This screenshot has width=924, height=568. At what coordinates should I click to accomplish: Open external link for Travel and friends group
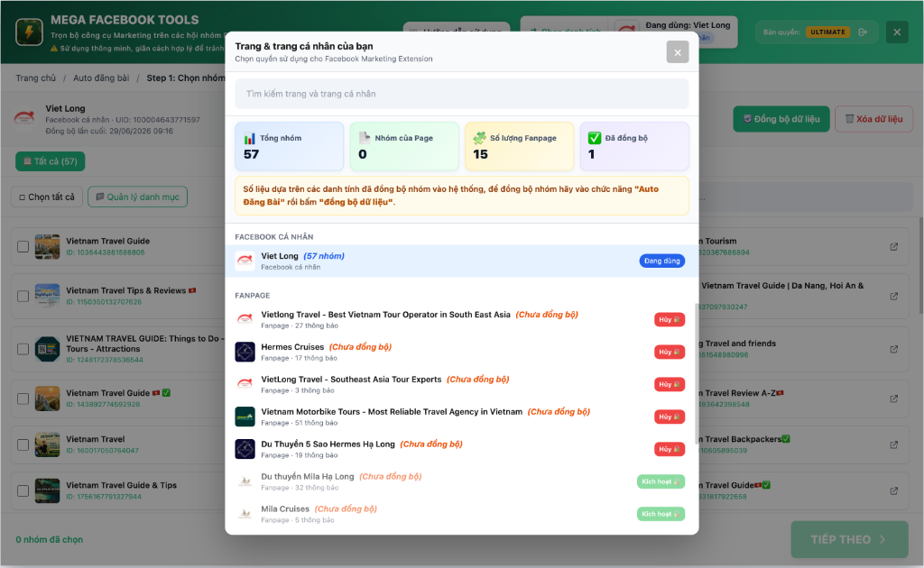(894, 349)
